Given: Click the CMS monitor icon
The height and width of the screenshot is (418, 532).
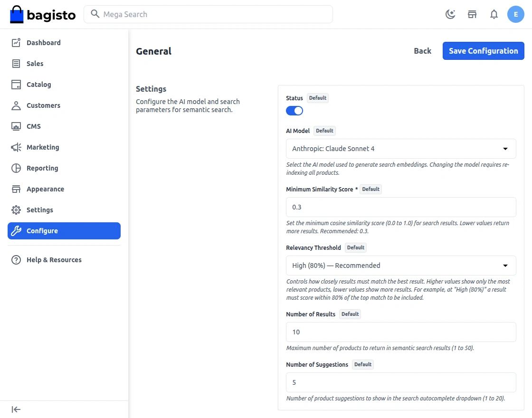Looking at the screenshot, I should pos(16,126).
